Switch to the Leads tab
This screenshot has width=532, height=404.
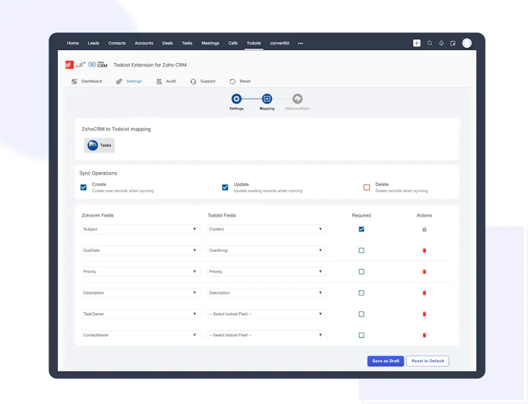(93, 43)
